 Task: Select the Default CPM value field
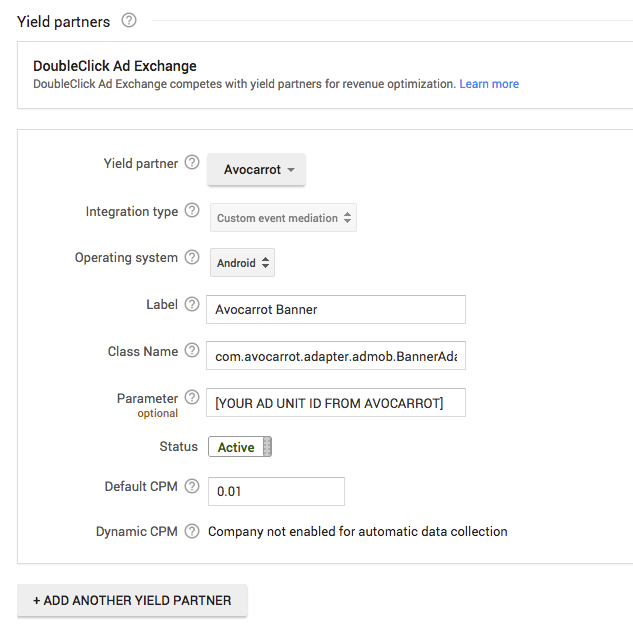coord(275,492)
